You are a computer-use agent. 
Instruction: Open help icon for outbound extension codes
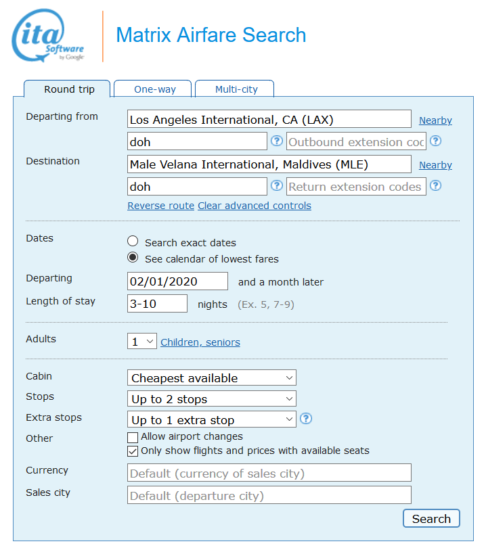click(x=436, y=141)
